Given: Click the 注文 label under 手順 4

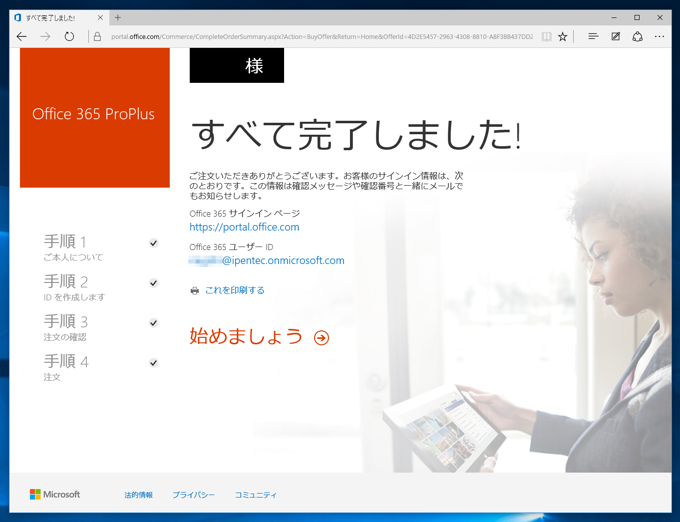Looking at the screenshot, I should click(52, 377).
